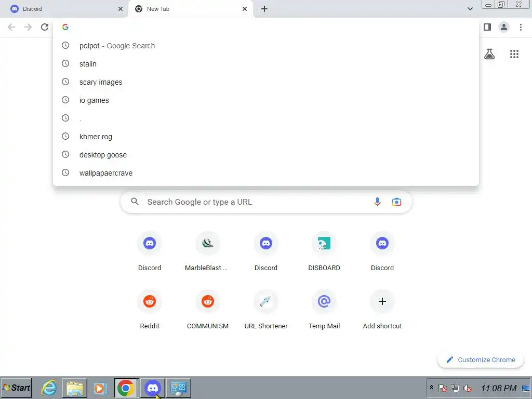Close the New Tab tab
Screen dimensions: 532x399
(245, 9)
